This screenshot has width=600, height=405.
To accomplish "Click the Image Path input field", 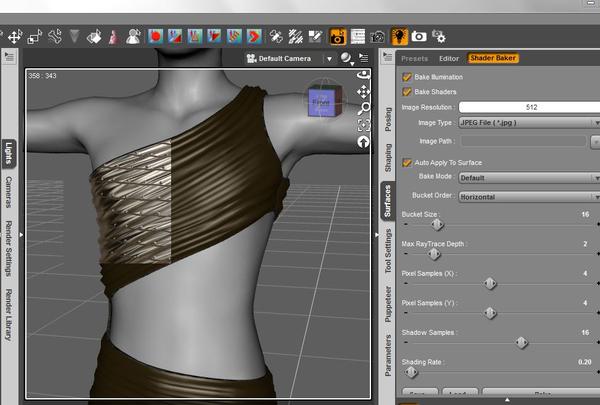I will pos(523,141).
